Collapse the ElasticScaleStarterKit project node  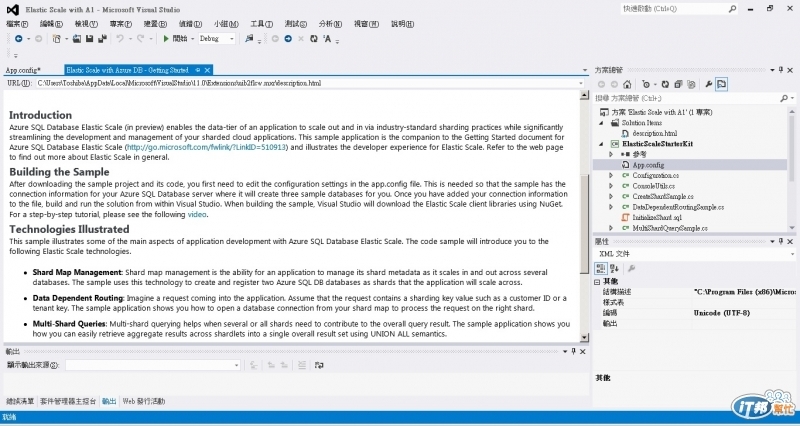coord(601,144)
